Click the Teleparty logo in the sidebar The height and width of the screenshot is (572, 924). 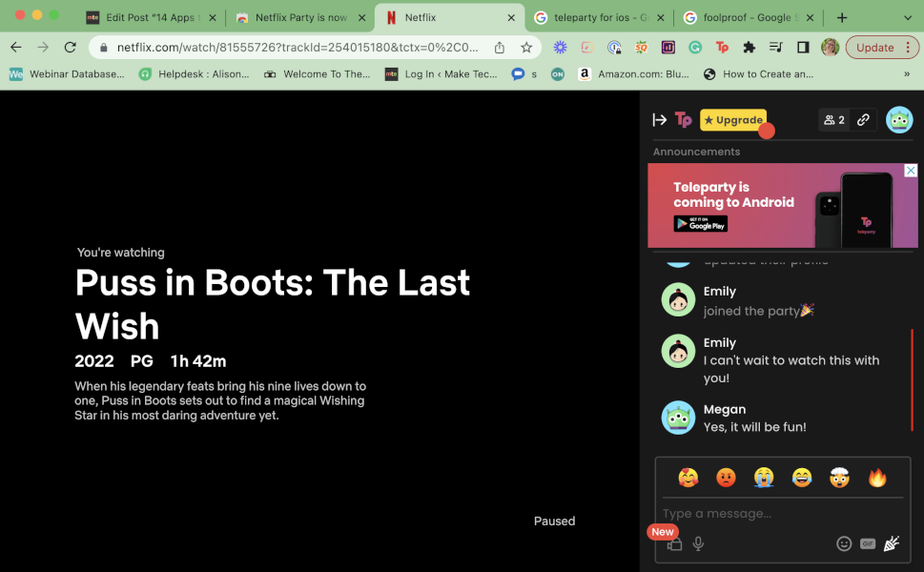point(683,119)
